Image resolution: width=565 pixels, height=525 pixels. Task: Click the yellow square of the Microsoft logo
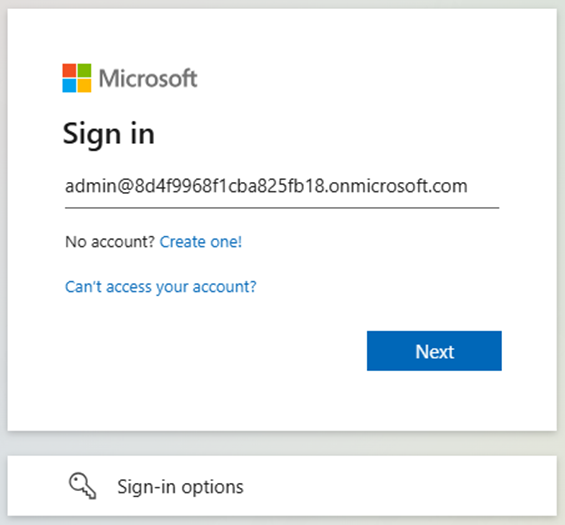84,86
